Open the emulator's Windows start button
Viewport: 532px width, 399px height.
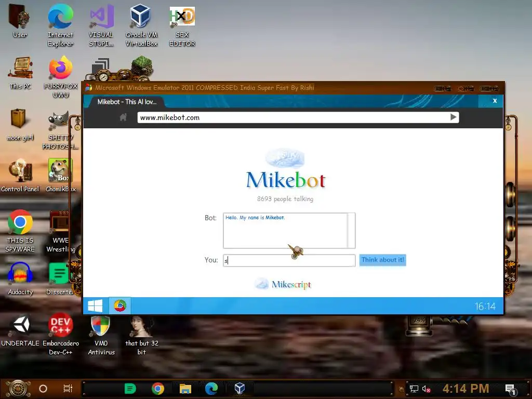[95, 305]
